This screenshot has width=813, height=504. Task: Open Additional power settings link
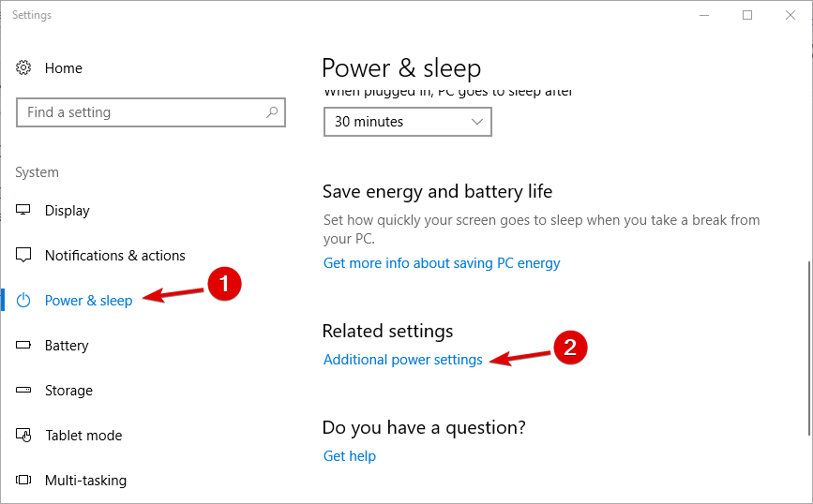click(402, 360)
